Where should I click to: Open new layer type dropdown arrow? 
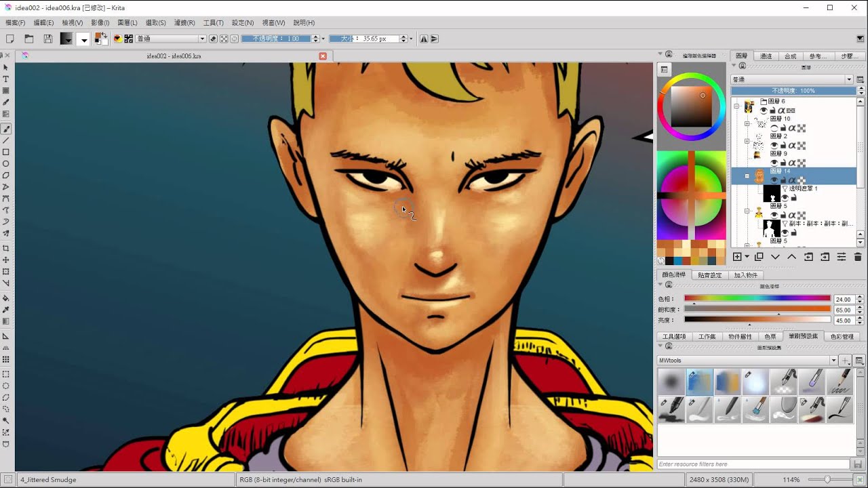[747, 257]
